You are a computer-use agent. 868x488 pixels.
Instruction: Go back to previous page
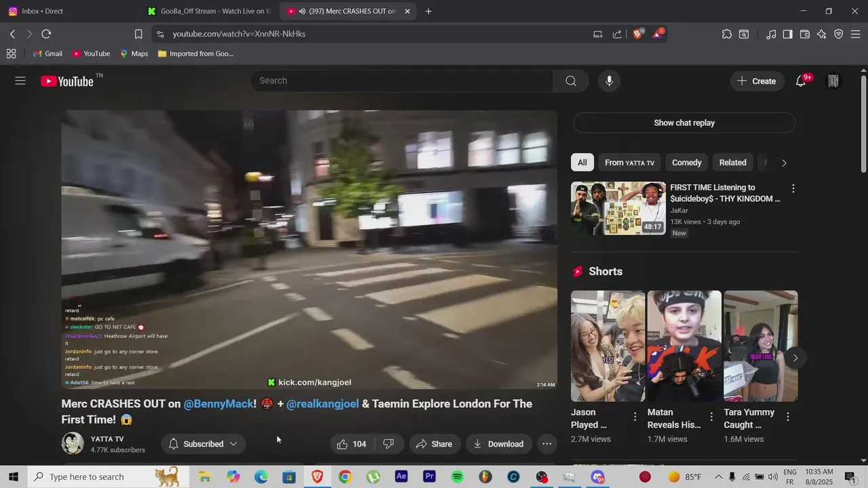click(x=12, y=34)
